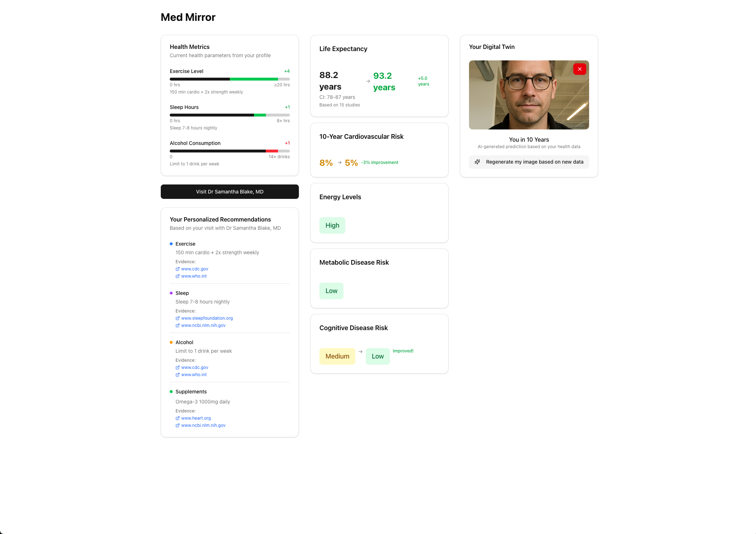The height and width of the screenshot is (534, 756).
Task: Open www.who.int link under Alcohol
Action: coord(194,375)
